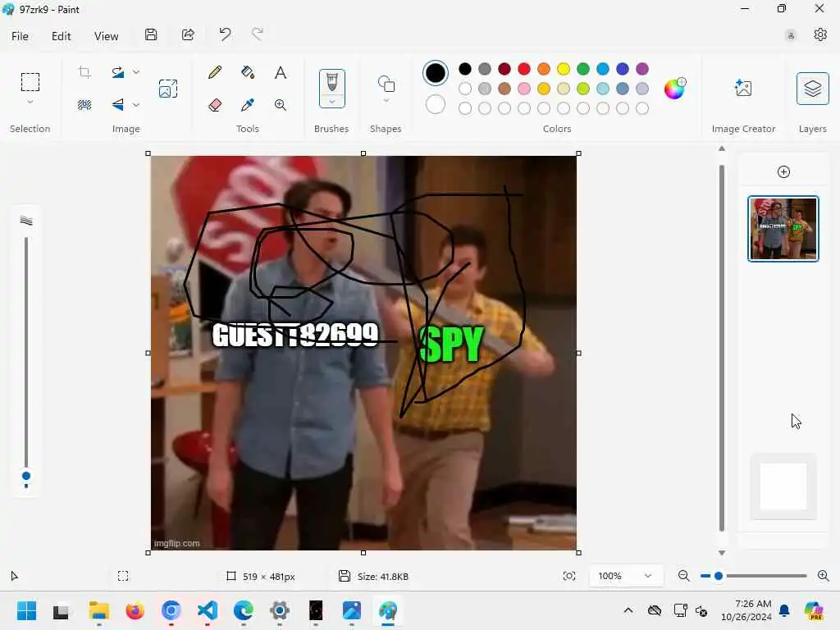The image size is (840, 630).
Task: Click the zoom slider handle
Action: click(x=719, y=576)
